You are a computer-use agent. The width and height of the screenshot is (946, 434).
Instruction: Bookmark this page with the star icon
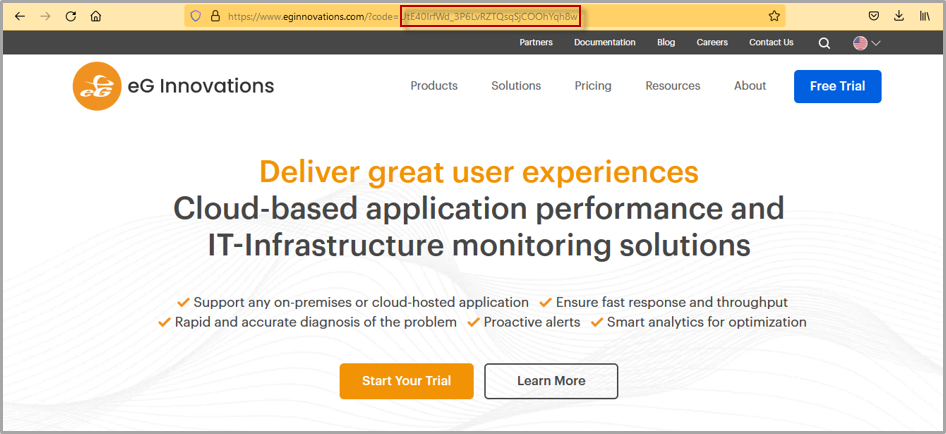(774, 17)
